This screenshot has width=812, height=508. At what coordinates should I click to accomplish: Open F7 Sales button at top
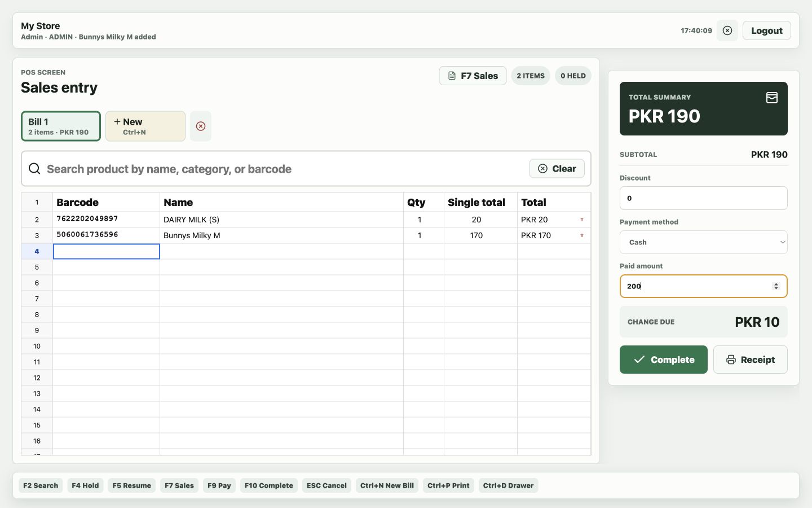(x=473, y=76)
